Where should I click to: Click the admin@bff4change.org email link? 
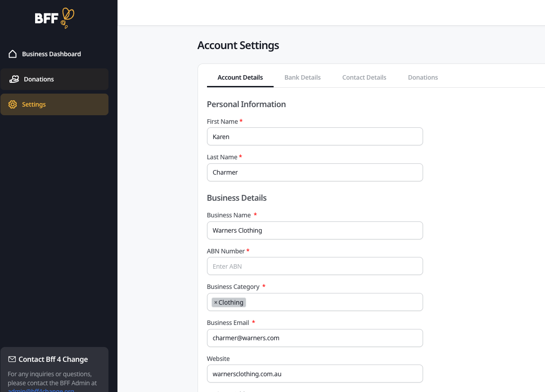coord(41,390)
